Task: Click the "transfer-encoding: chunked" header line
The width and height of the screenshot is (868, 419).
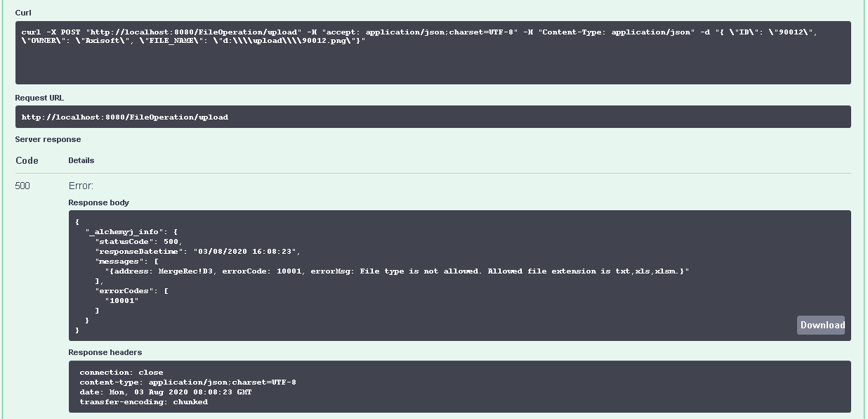Action: 143,402
